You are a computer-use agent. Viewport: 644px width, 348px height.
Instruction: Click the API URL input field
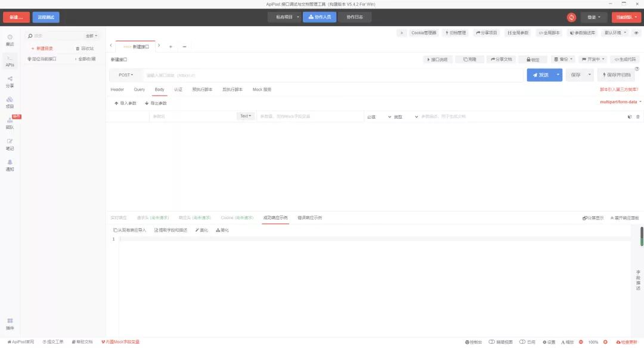point(333,75)
